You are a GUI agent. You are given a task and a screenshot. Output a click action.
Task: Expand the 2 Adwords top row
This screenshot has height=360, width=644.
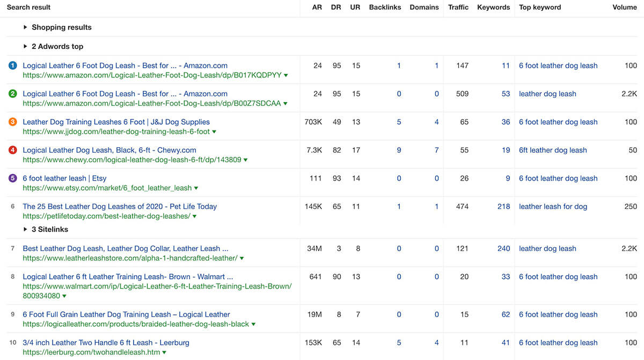pyautogui.click(x=53, y=47)
